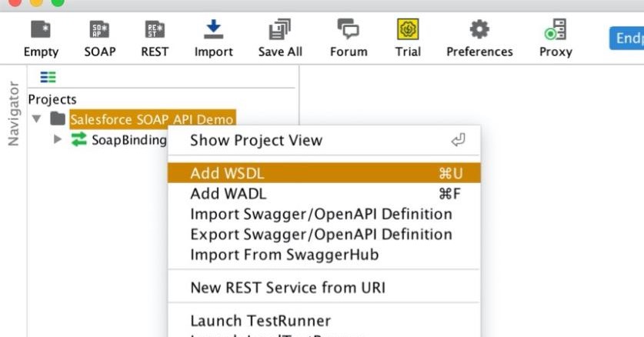This screenshot has width=644, height=337.
Task: Open the Forum toolbar icon
Action: coord(348,31)
